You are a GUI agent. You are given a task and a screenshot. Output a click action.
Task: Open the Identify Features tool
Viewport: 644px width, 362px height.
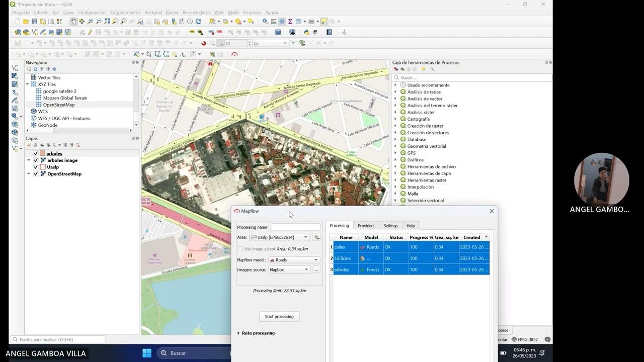(265, 22)
